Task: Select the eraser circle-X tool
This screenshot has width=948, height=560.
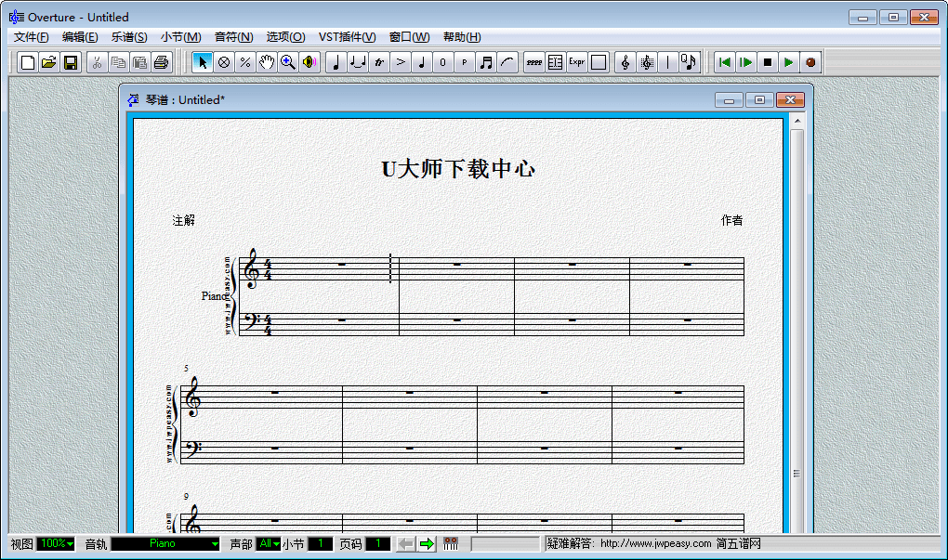Action: (224, 62)
